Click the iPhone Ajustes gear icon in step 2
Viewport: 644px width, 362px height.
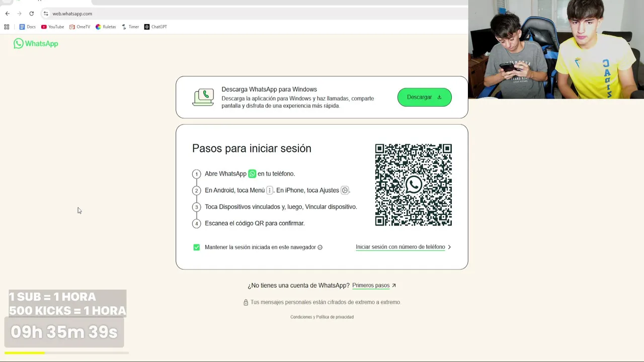(345, 191)
